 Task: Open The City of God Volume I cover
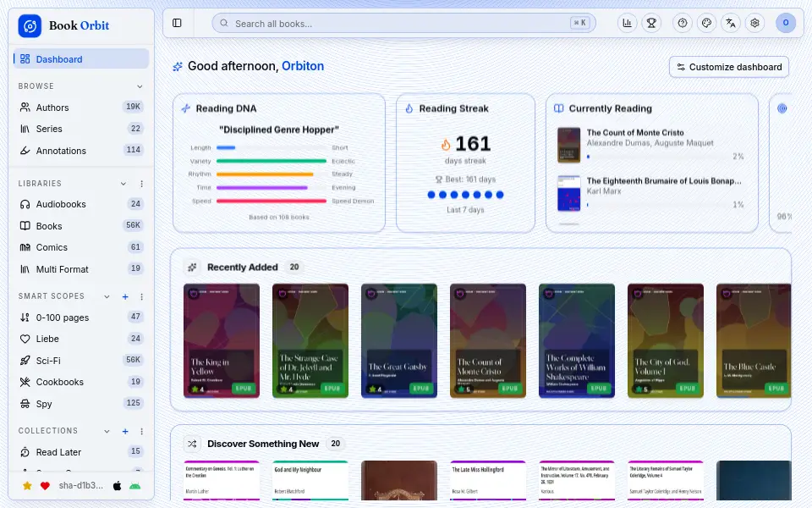click(x=666, y=341)
